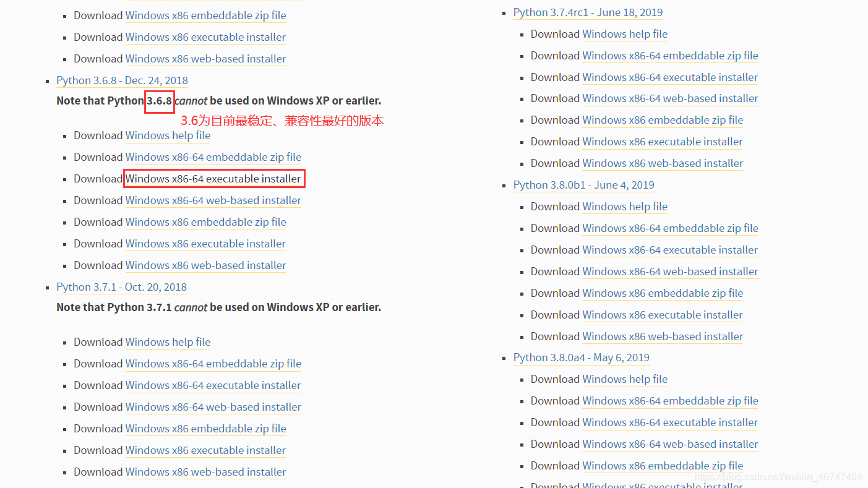Download Python 3.8.0a4 x86 embeddable zip file

663,466
